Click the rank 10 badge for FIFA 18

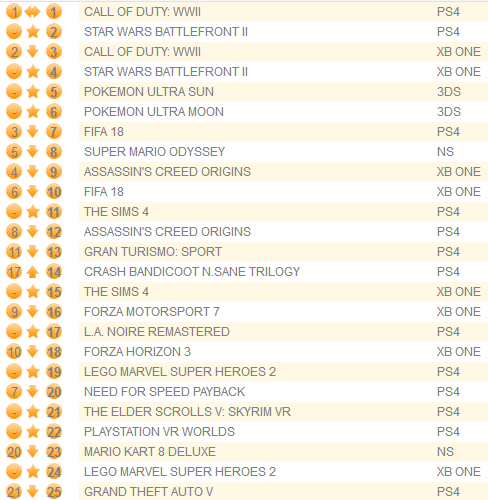(54, 192)
